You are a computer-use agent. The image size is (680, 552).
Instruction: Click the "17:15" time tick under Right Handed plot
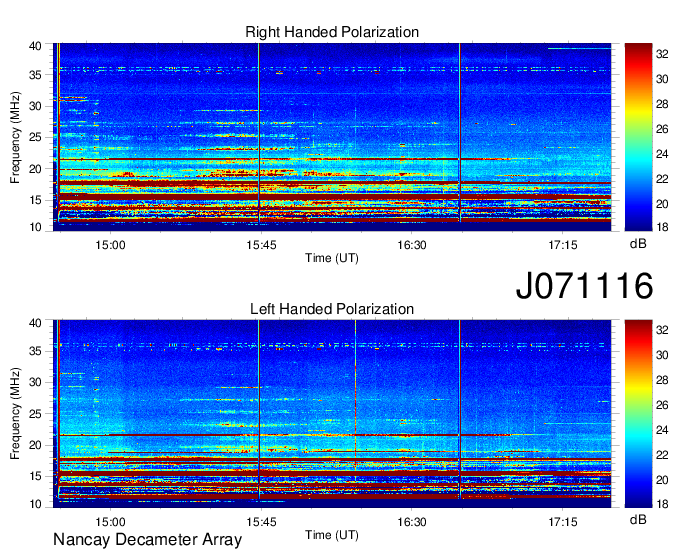point(562,245)
